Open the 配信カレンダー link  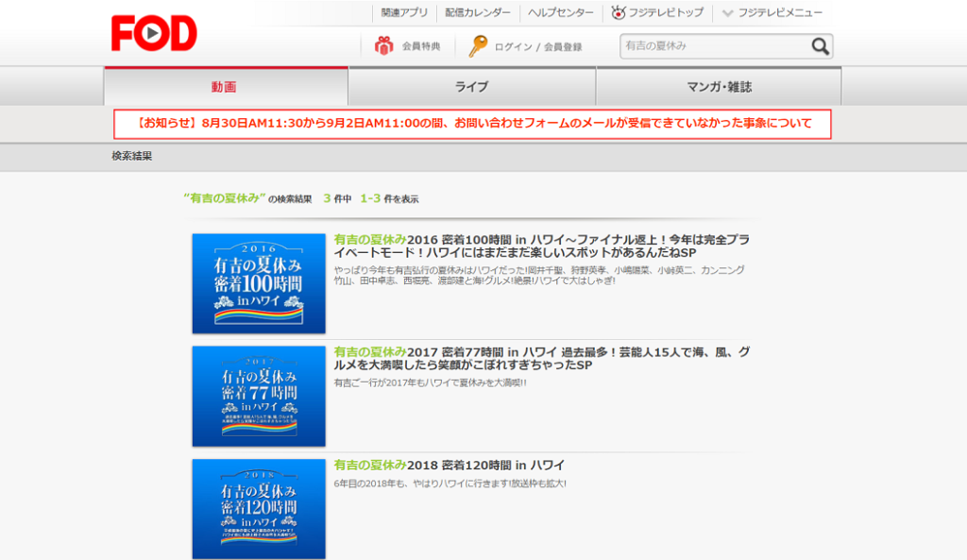click(x=477, y=13)
